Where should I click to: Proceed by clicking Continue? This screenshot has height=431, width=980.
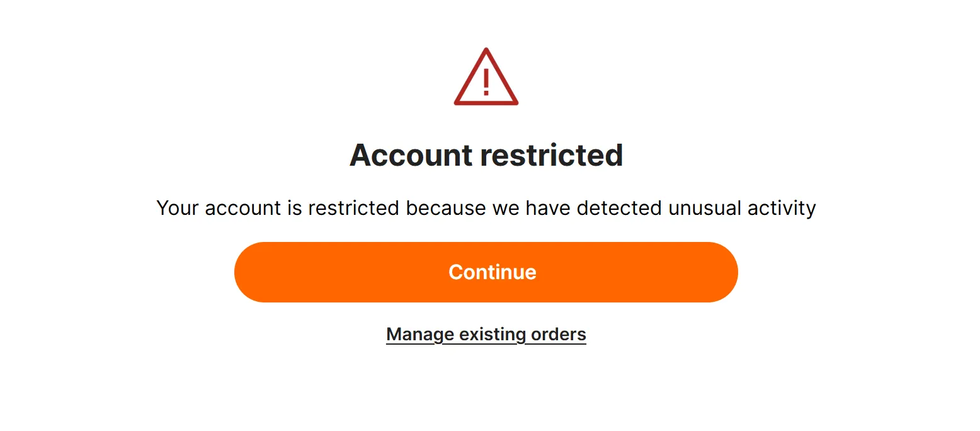[486, 272]
